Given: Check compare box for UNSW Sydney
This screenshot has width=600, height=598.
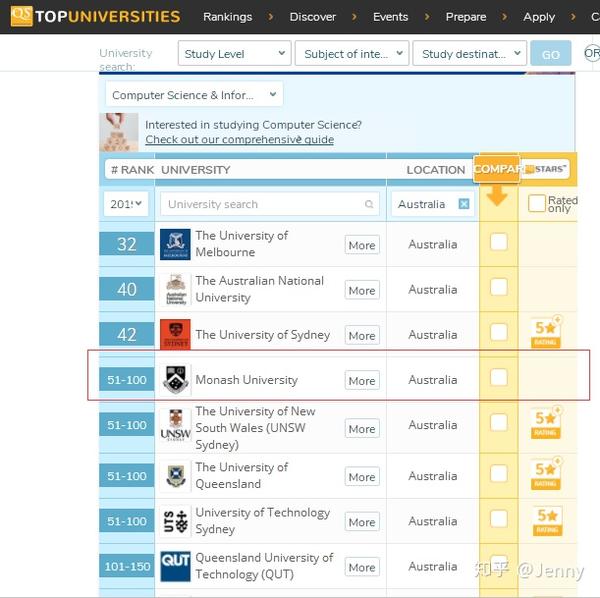Looking at the screenshot, I should click(499, 422).
